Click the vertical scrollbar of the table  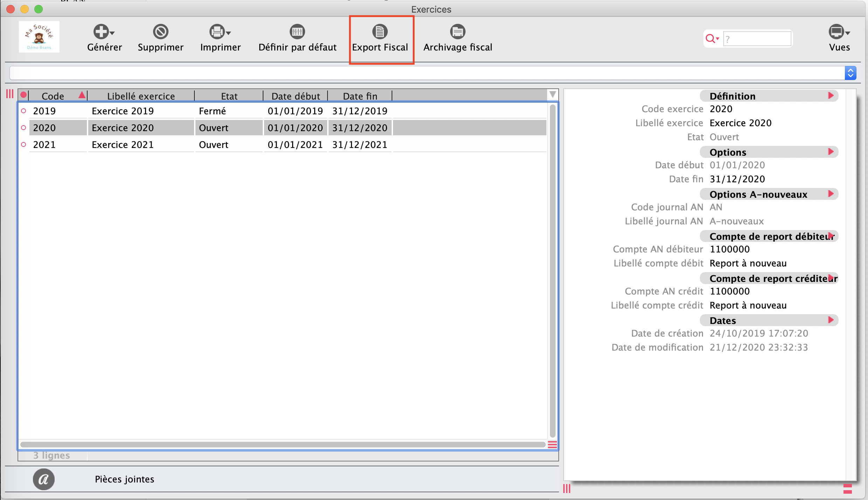(x=553, y=271)
